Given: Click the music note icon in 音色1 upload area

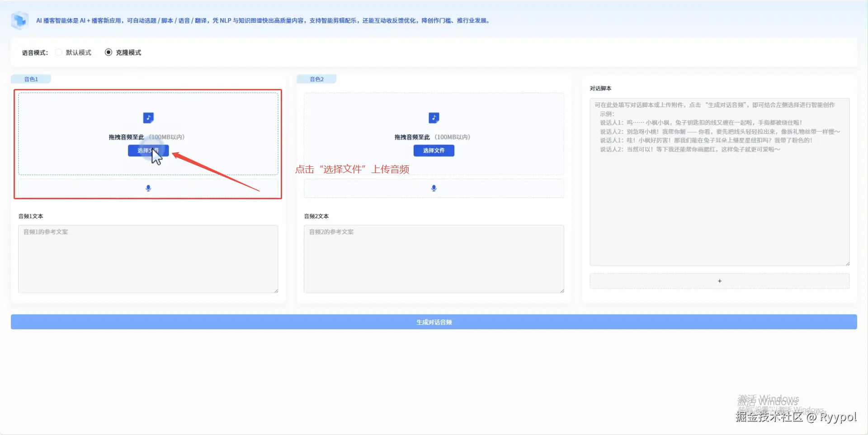Looking at the screenshot, I should coord(148,118).
